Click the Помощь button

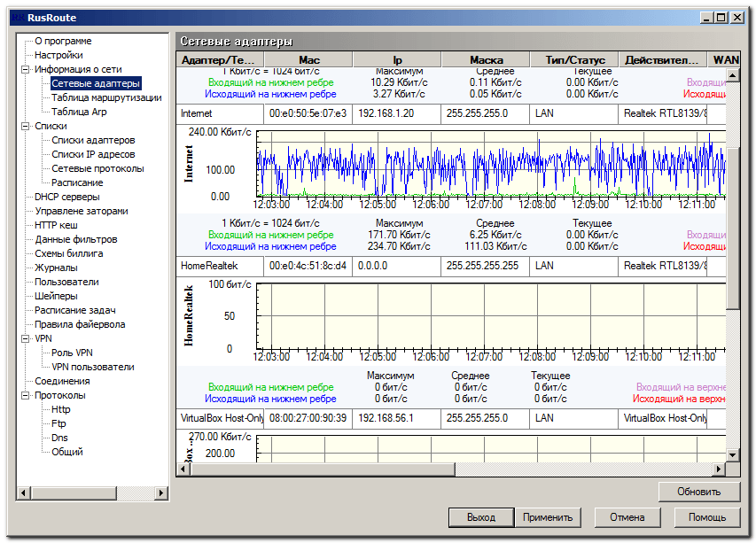coord(706,517)
